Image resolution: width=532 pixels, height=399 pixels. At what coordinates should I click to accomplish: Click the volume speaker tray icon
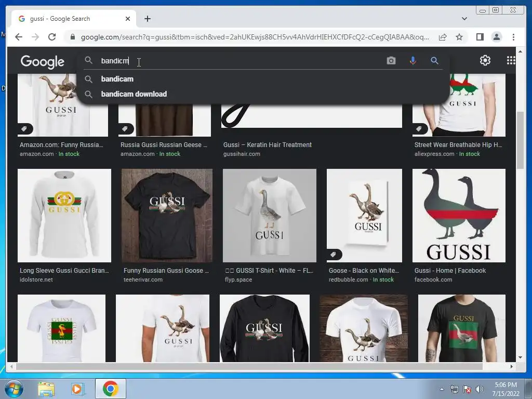click(480, 389)
